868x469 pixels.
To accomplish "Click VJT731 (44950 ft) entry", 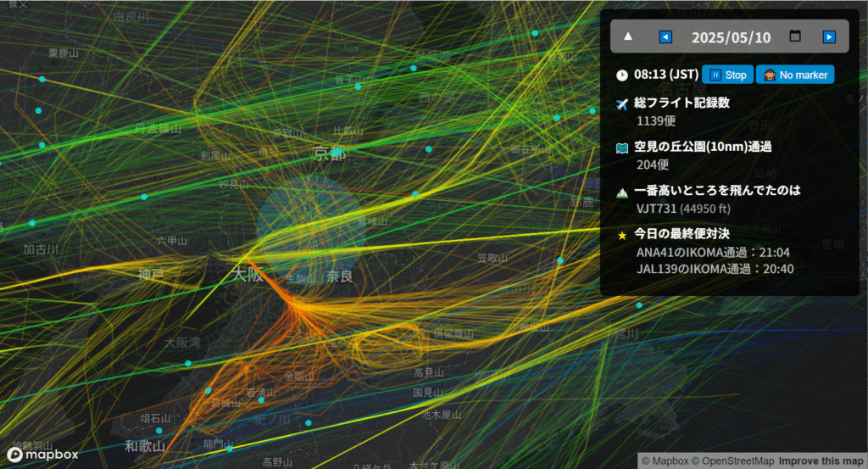I will coord(684,209).
